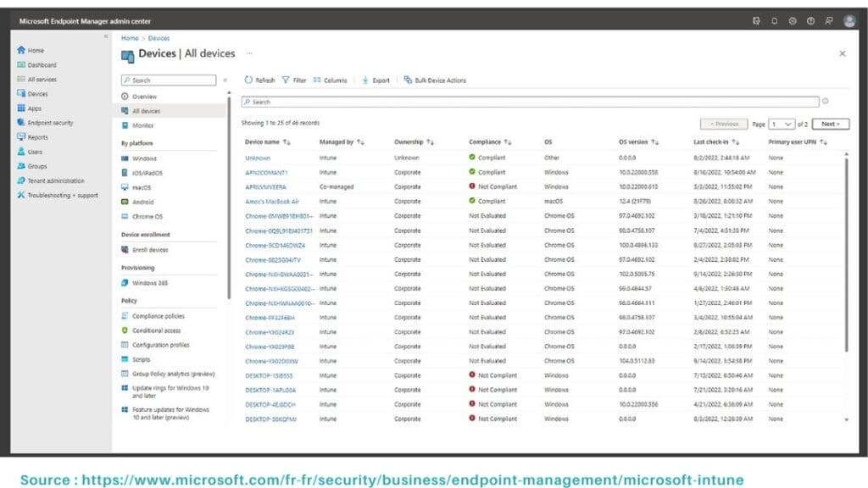Click the help question mark icon
The height and width of the screenshot is (488, 868).
[811, 21]
